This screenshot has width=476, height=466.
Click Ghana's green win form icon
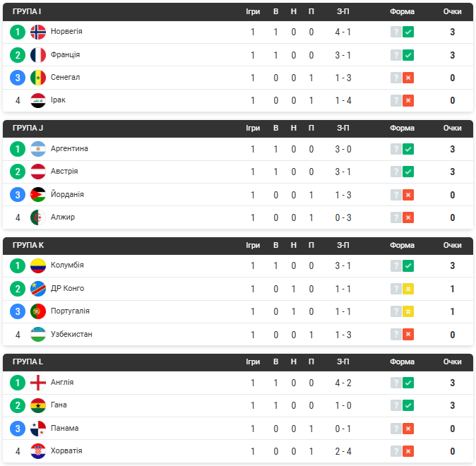pos(408,405)
